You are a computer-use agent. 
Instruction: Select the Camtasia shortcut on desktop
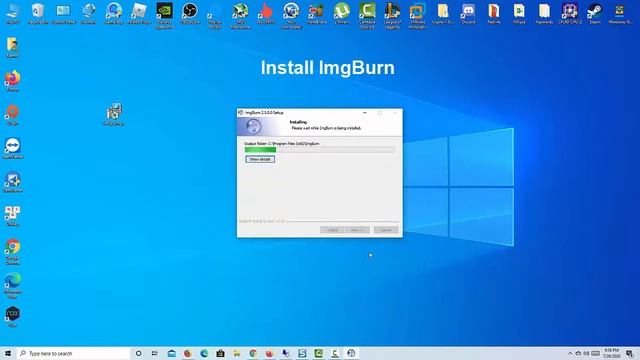click(x=367, y=16)
